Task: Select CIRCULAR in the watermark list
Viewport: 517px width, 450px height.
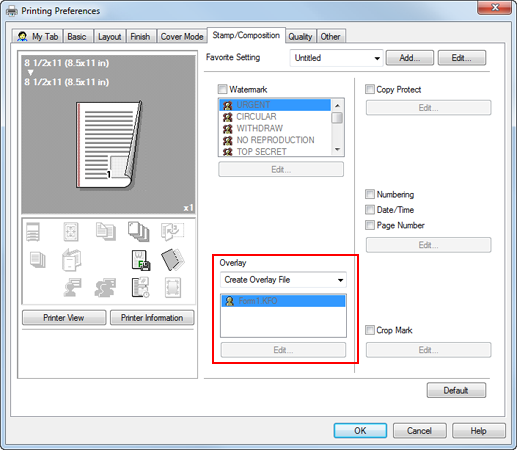Action: click(275, 117)
